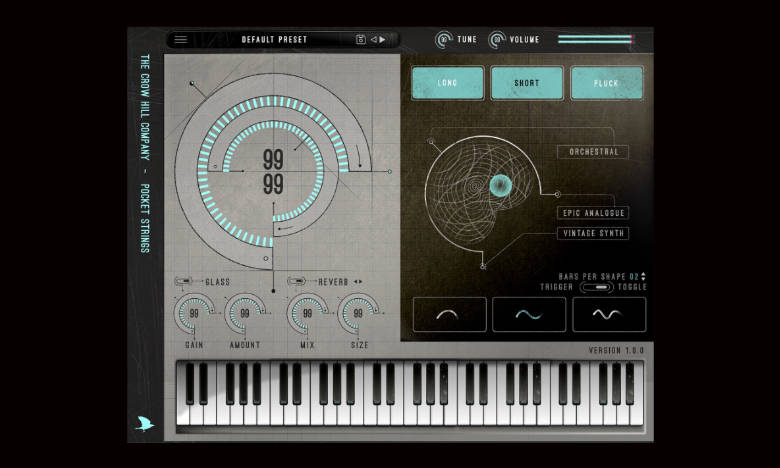Image resolution: width=780 pixels, height=468 pixels.
Task: Click the Reverb Size knob
Action: [x=358, y=313]
